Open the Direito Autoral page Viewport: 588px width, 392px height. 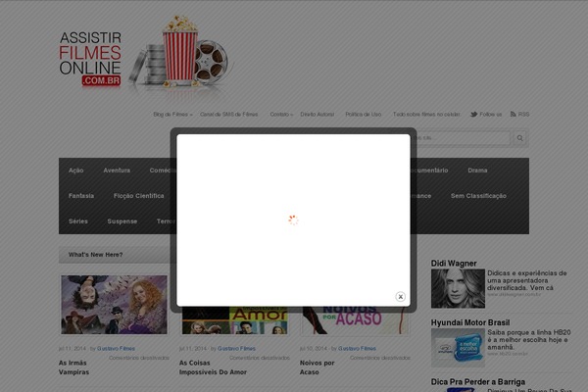click(x=317, y=115)
